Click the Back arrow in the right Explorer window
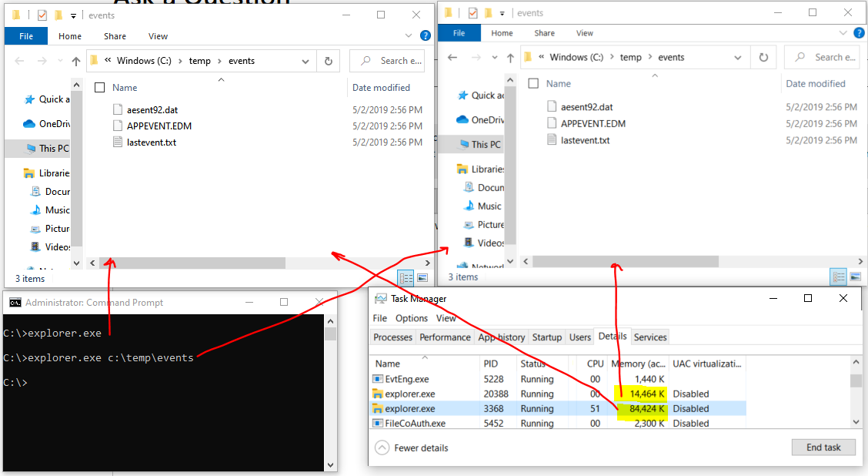 coord(452,57)
